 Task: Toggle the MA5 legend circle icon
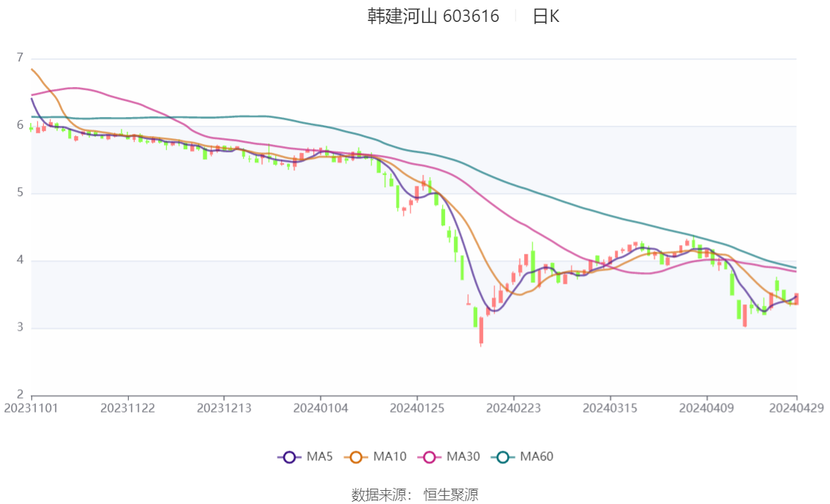[x=289, y=457]
